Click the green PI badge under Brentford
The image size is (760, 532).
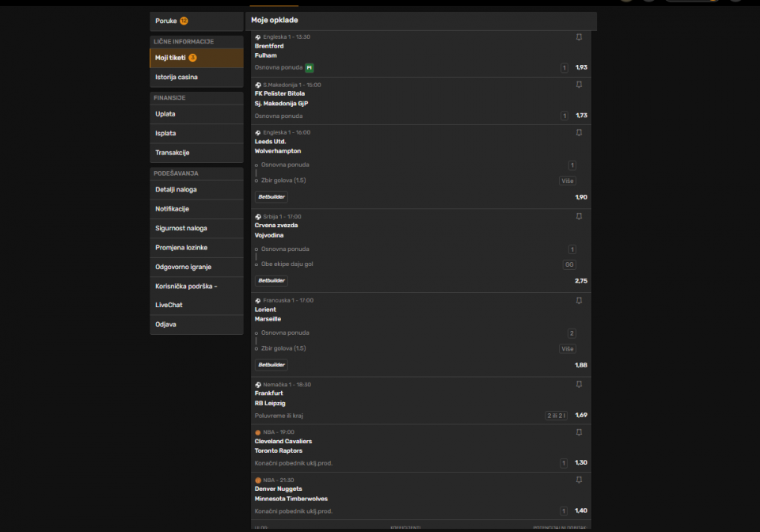pos(310,68)
